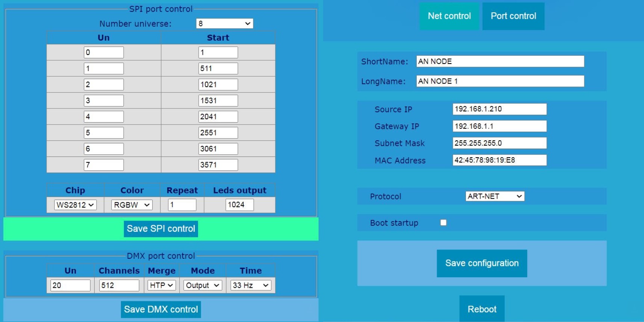
Task: Toggle the Boot startup checkbox
Action: (x=443, y=223)
